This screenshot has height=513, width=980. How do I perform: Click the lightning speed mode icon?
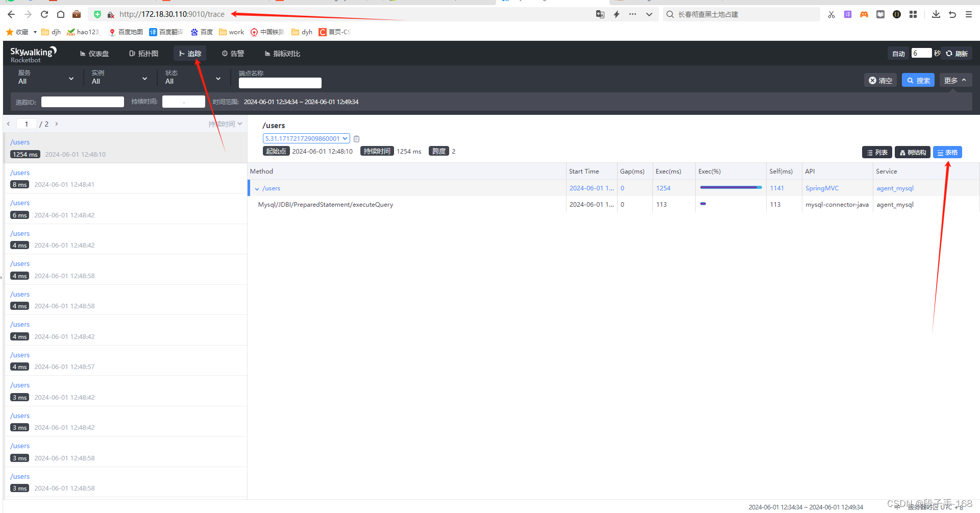pos(617,14)
